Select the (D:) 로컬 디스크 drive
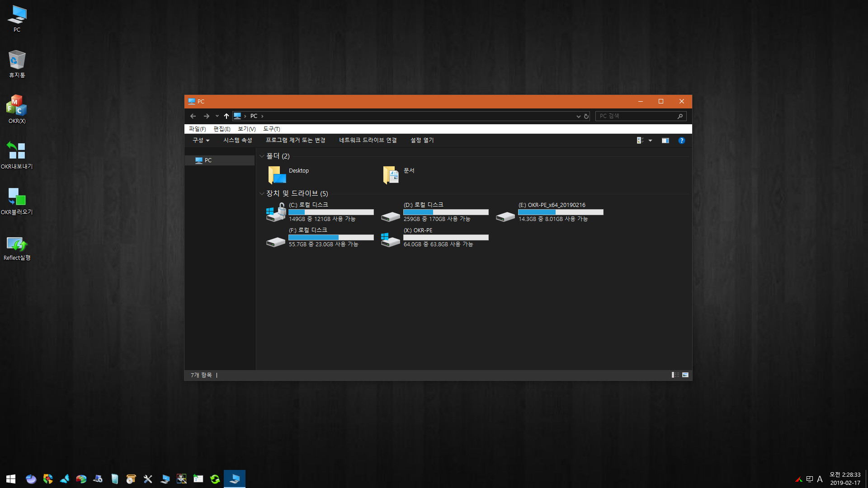Viewport: 868px width, 488px height. pos(435,212)
